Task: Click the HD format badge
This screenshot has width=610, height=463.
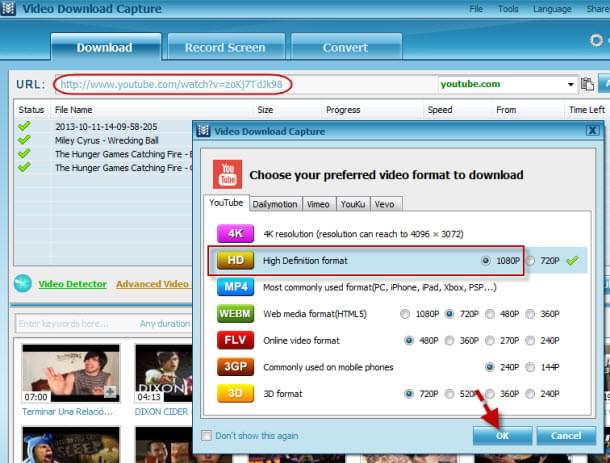Action: point(235,260)
